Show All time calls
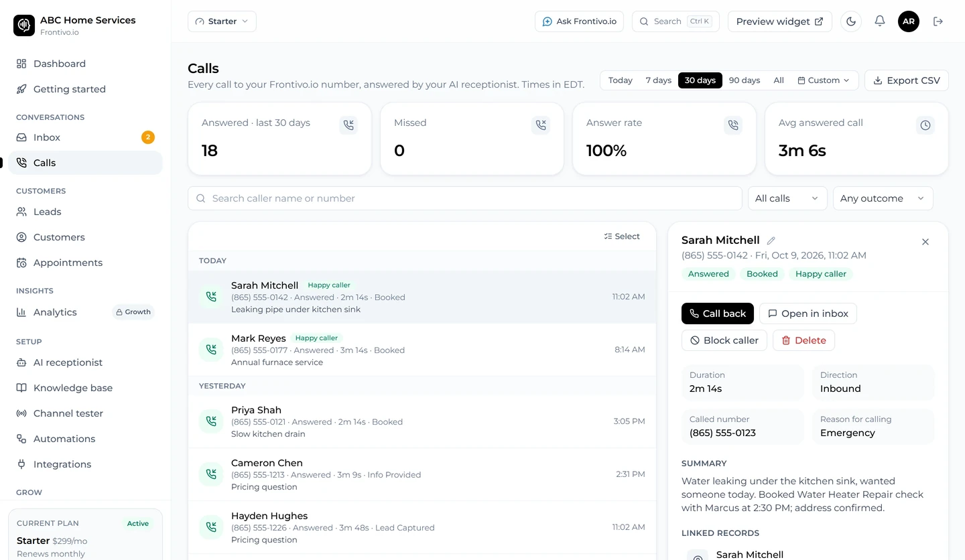 pyautogui.click(x=779, y=80)
